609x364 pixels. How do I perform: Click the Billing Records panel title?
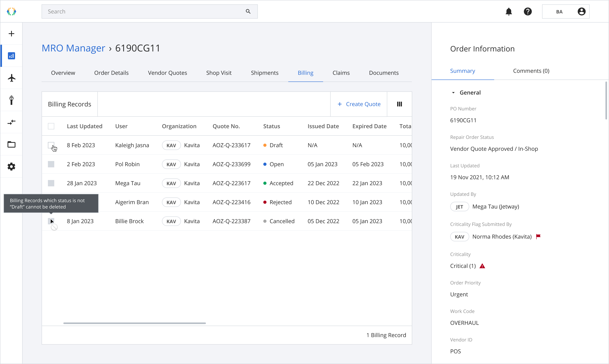coord(69,104)
